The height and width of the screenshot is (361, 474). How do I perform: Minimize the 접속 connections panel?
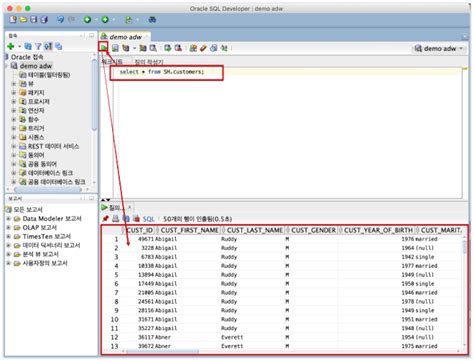click(x=82, y=35)
